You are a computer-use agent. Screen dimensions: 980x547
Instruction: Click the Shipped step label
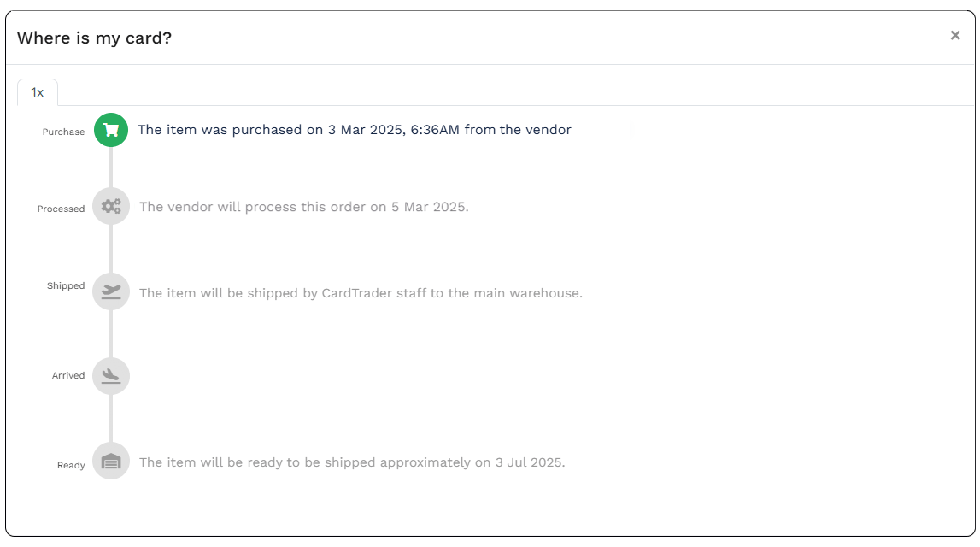66,285
